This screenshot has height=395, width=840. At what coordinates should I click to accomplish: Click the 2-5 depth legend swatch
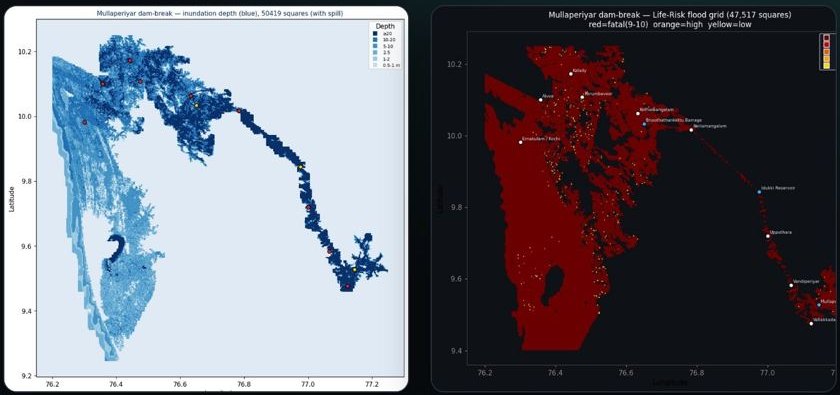[x=375, y=53]
